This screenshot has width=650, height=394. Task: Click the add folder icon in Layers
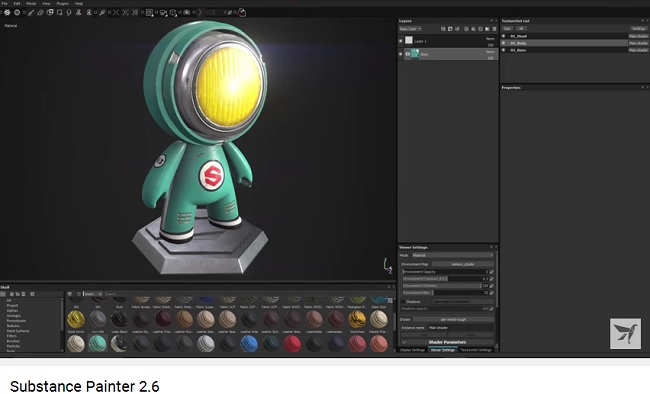[x=487, y=29]
